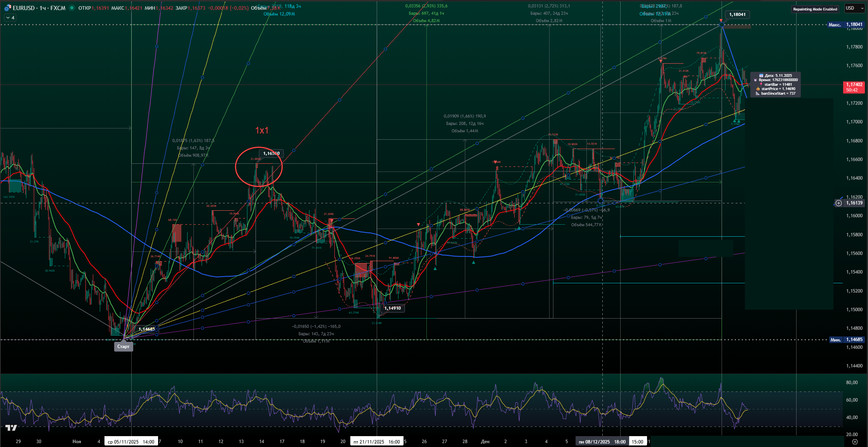
Task: Click the green market status dot
Action: coord(72,8)
